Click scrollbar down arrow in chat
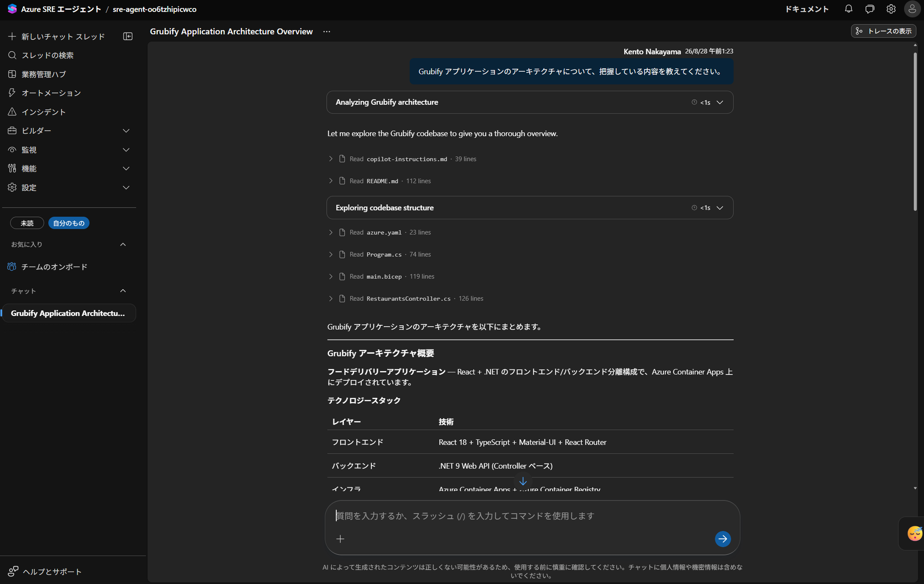 [x=915, y=488]
